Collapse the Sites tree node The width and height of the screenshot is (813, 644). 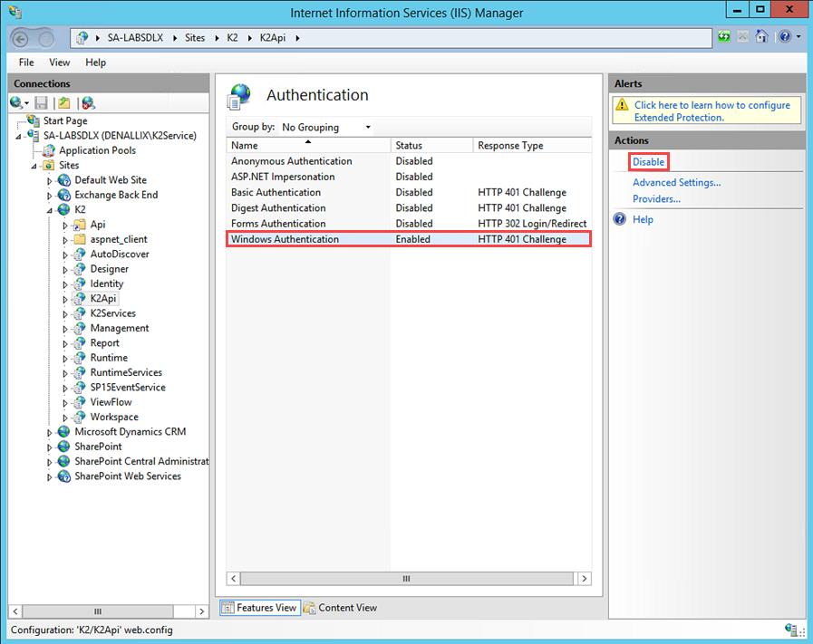[34, 167]
